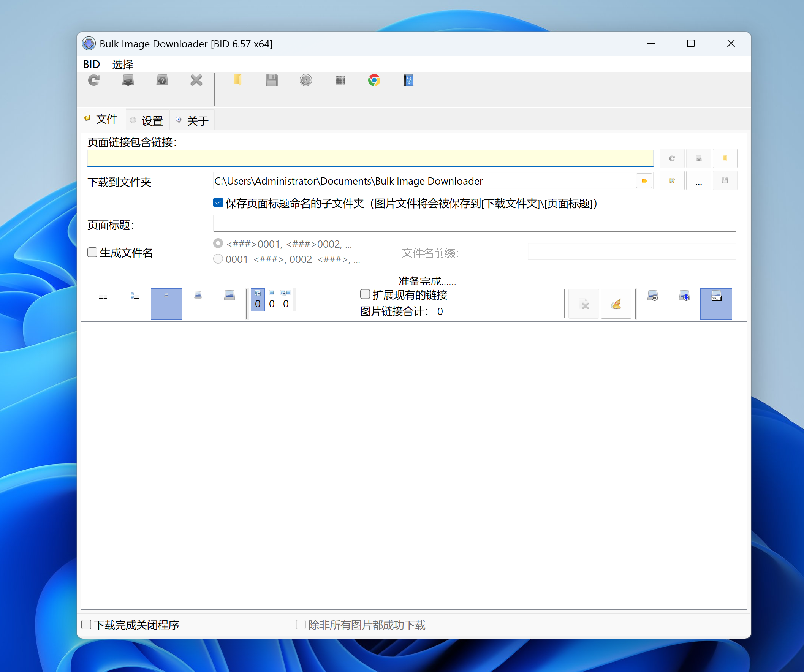Click the folder-with-magnifier explore button

[x=672, y=180]
